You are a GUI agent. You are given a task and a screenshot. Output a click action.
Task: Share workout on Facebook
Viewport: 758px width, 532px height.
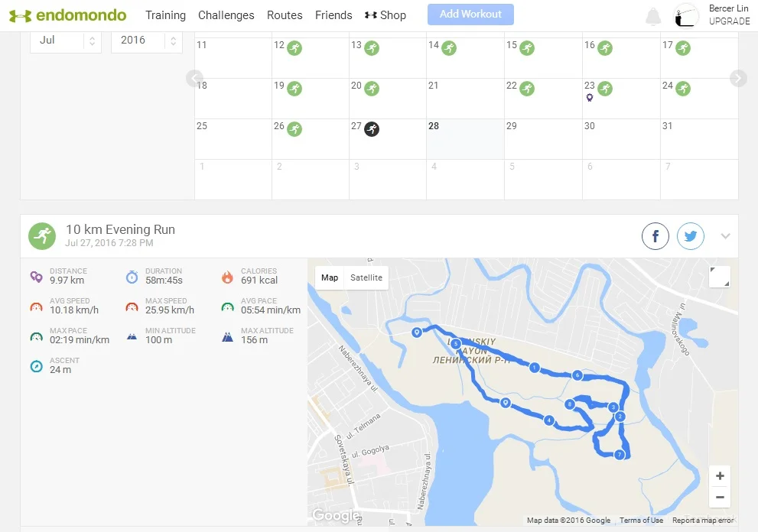coord(656,237)
